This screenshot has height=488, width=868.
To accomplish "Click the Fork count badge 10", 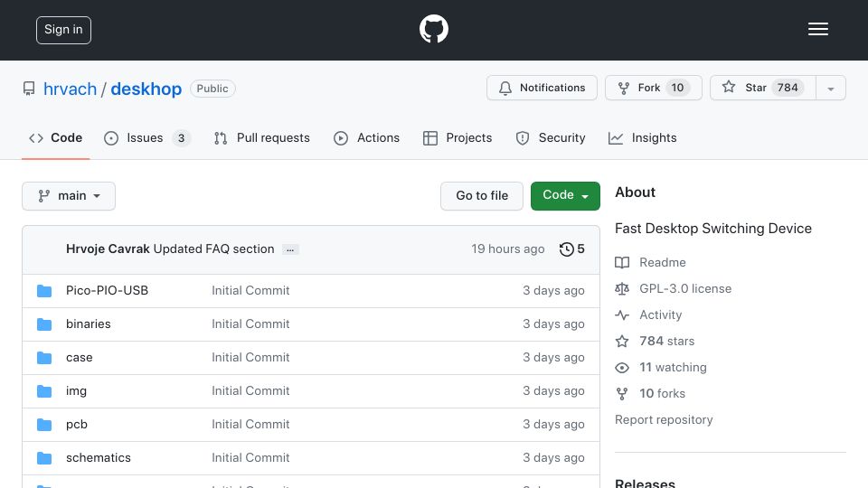I will 677,88.
